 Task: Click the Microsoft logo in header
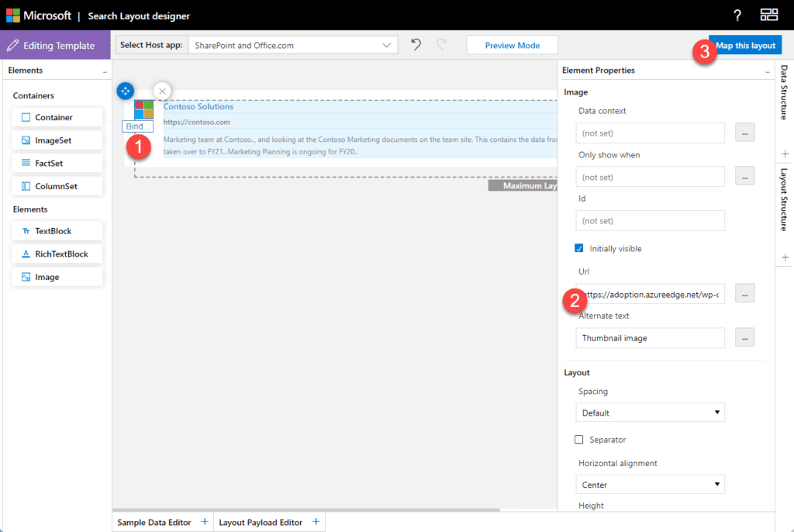pos(13,16)
